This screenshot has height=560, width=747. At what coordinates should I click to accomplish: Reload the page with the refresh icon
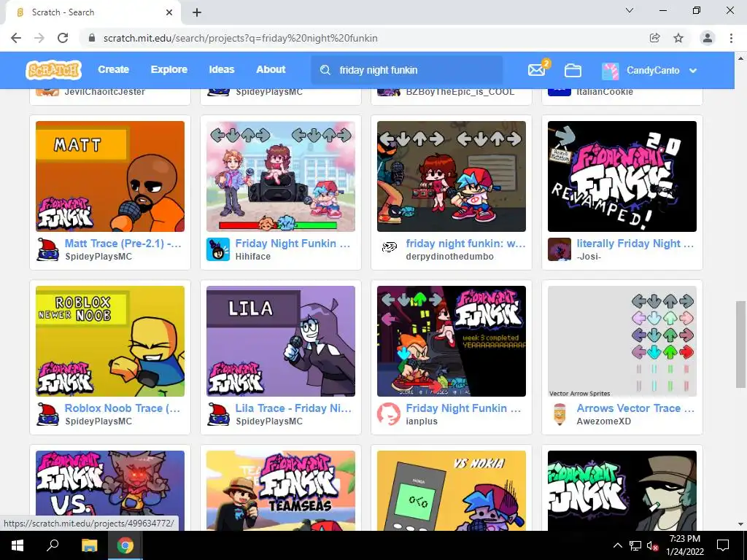click(x=63, y=38)
